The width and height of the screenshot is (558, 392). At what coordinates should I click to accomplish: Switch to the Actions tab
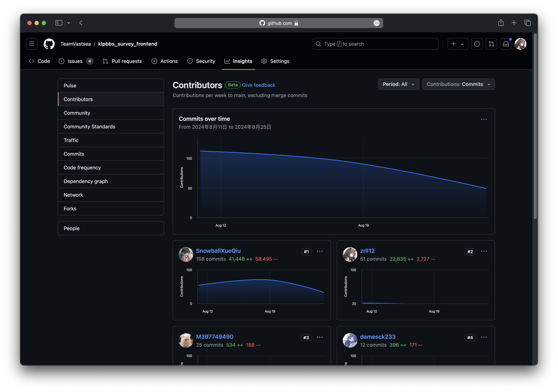pos(165,61)
